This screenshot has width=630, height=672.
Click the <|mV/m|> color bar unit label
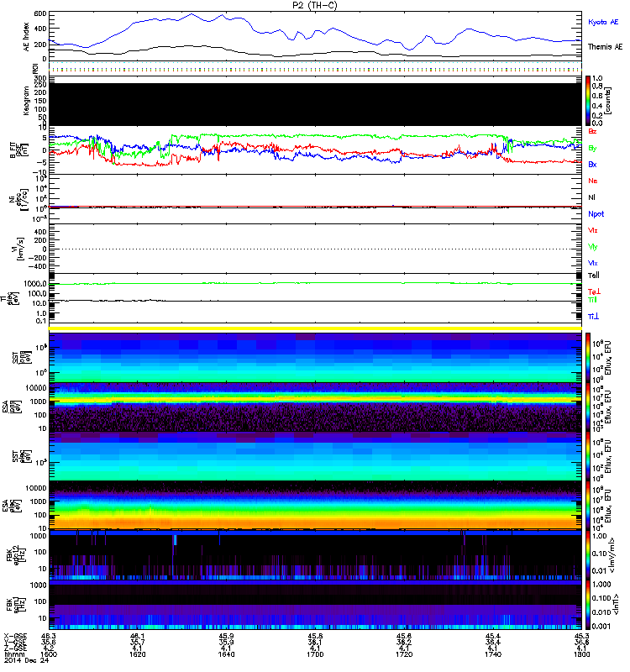pos(614,556)
